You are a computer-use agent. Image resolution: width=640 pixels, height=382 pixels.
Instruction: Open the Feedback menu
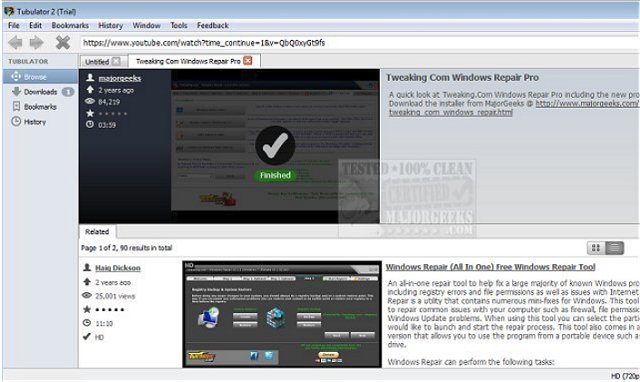coord(213,25)
